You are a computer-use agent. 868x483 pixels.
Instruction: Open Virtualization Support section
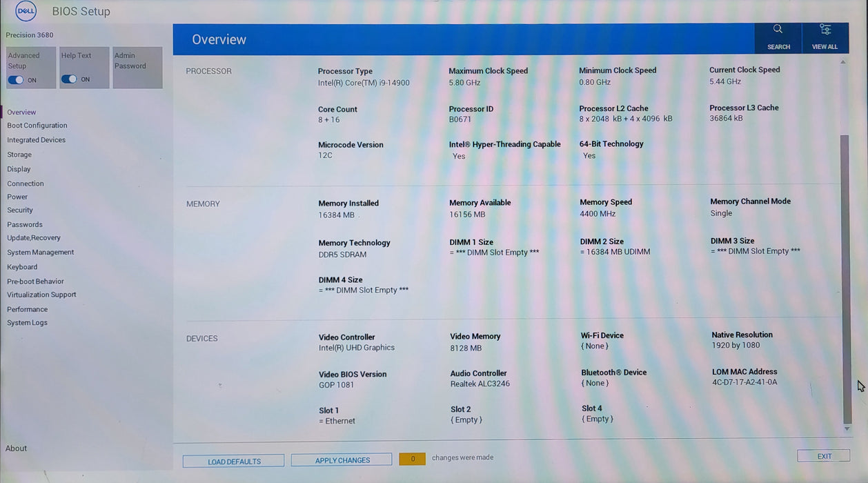41,295
